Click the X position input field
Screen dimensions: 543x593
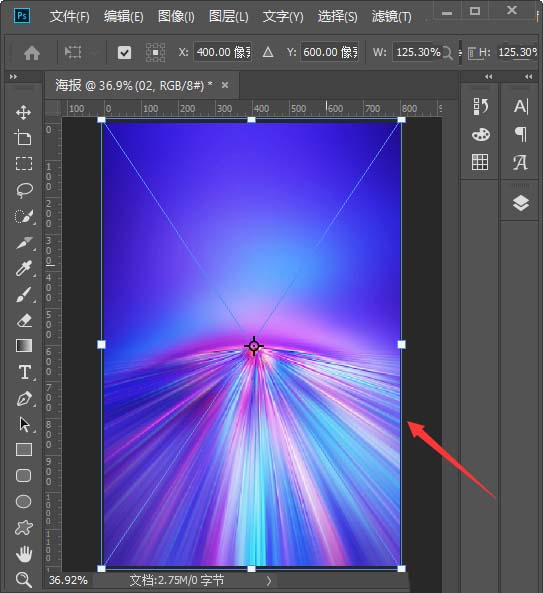point(223,52)
